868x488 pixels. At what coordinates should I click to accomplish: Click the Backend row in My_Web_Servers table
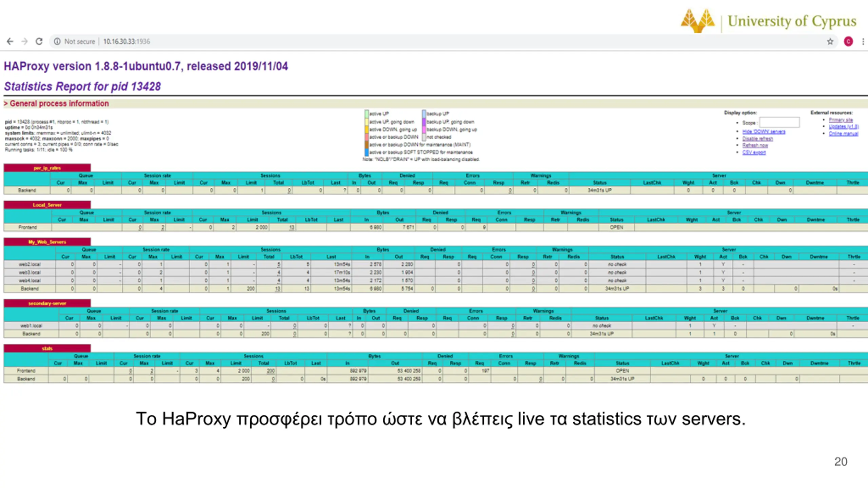(x=436, y=288)
